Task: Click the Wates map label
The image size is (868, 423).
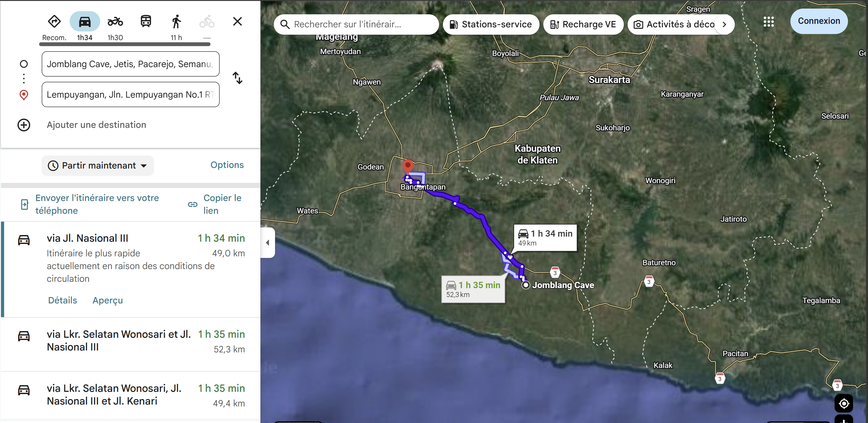Action: point(307,211)
